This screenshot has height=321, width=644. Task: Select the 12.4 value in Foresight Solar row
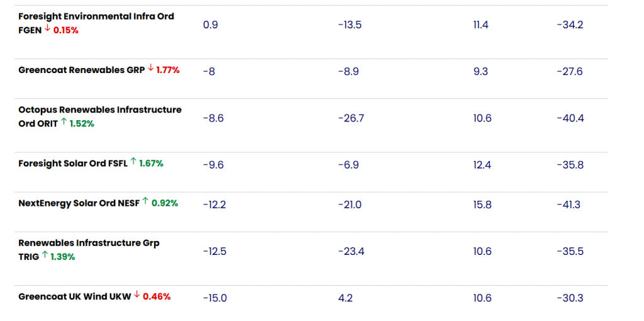(x=482, y=165)
